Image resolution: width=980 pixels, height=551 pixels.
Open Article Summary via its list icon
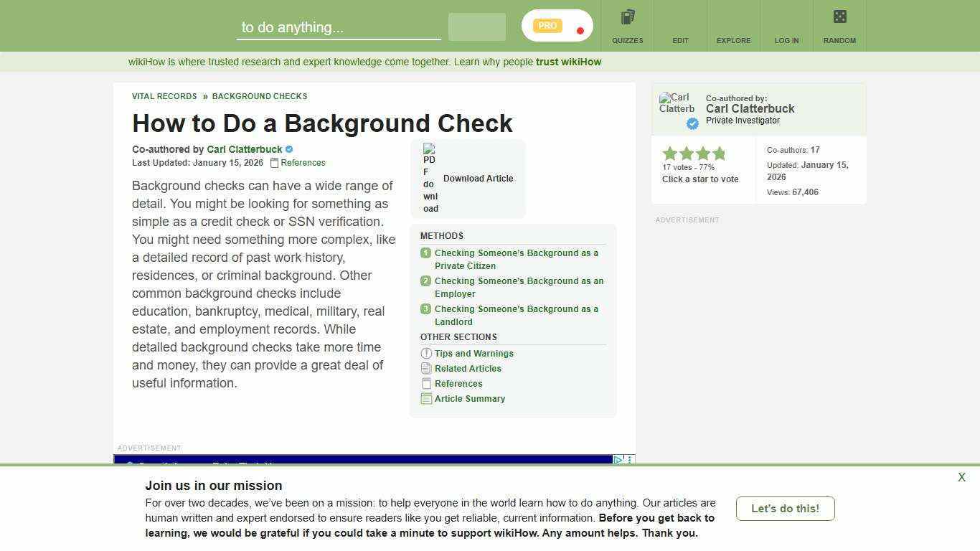(426, 398)
